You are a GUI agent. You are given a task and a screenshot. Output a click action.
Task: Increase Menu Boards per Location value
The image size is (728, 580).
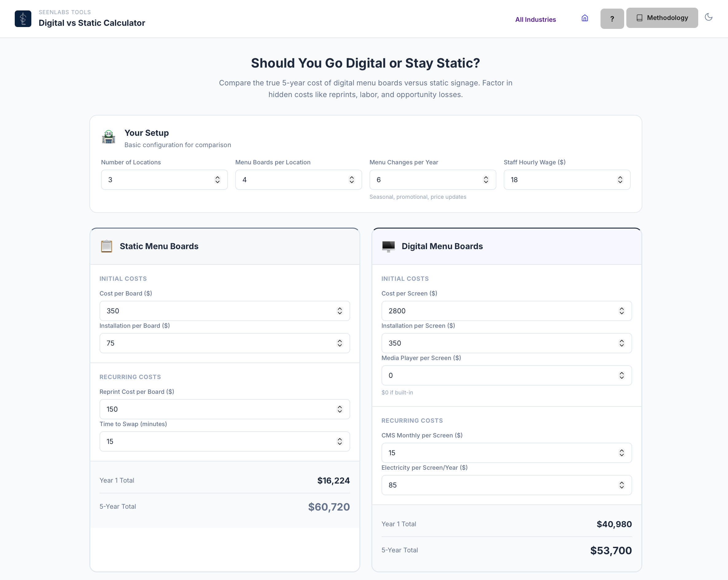tap(351, 178)
